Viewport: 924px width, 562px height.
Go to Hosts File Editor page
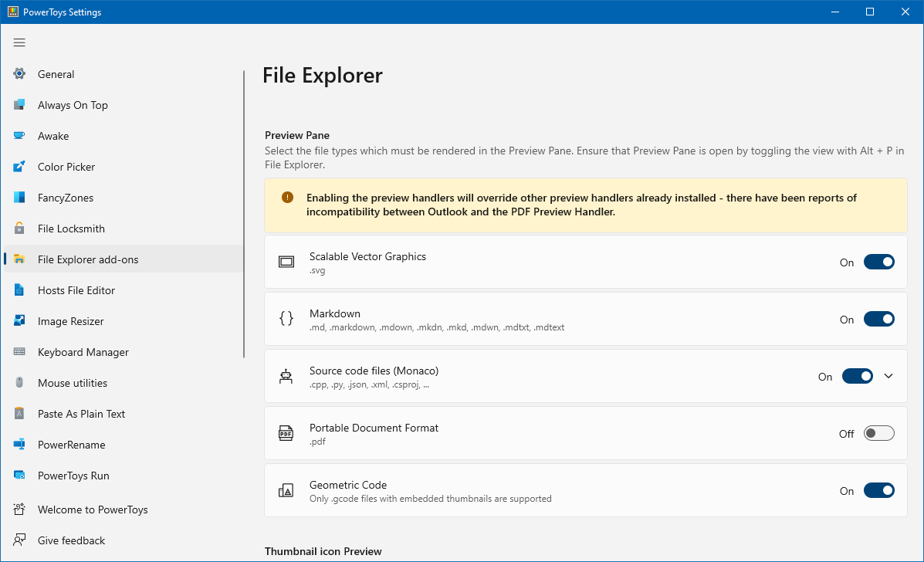pos(76,290)
